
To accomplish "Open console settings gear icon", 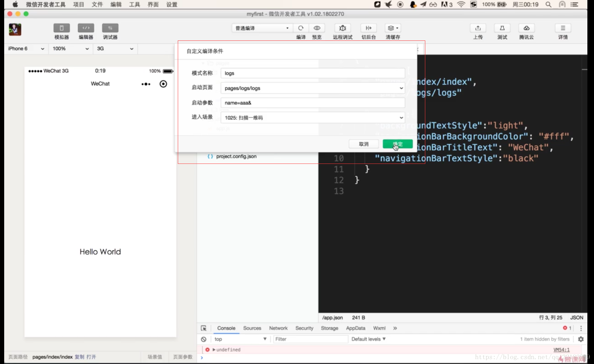I will tap(581, 339).
